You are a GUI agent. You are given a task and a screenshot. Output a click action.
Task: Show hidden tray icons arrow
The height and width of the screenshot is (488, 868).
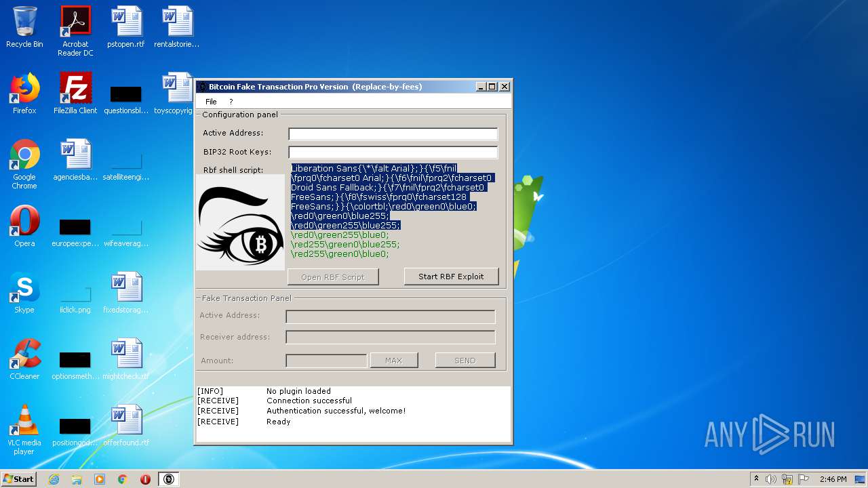click(756, 479)
